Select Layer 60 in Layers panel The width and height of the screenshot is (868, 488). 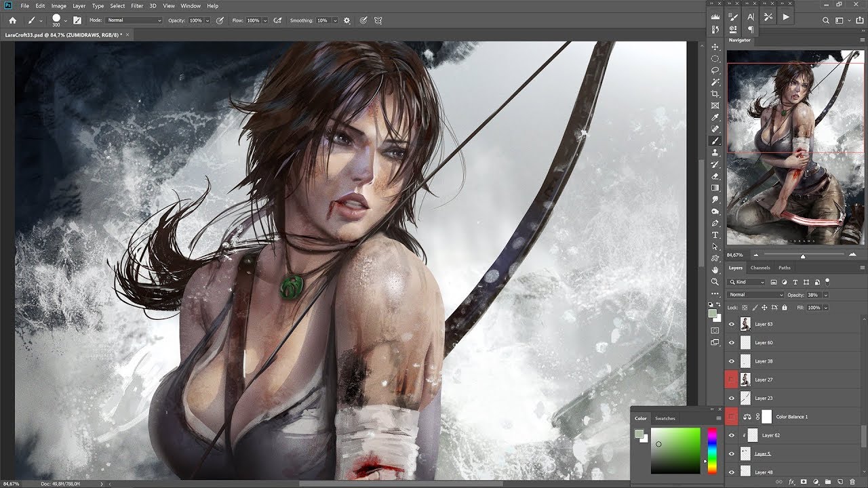click(x=793, y=342)
